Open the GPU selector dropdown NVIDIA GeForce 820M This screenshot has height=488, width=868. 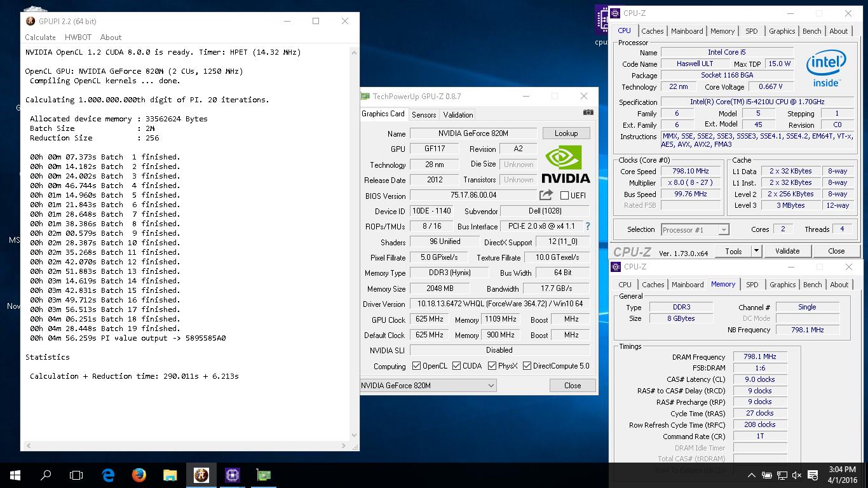[x=428, y=386]
